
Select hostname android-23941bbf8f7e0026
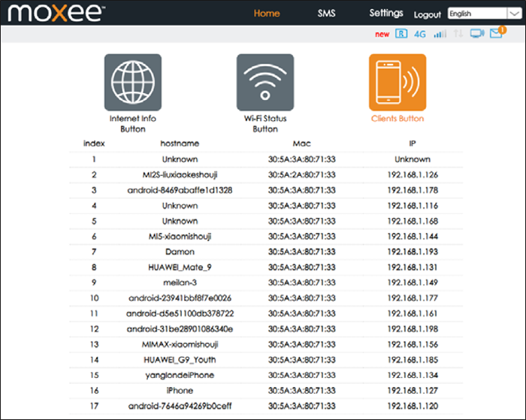pos(180,298)
